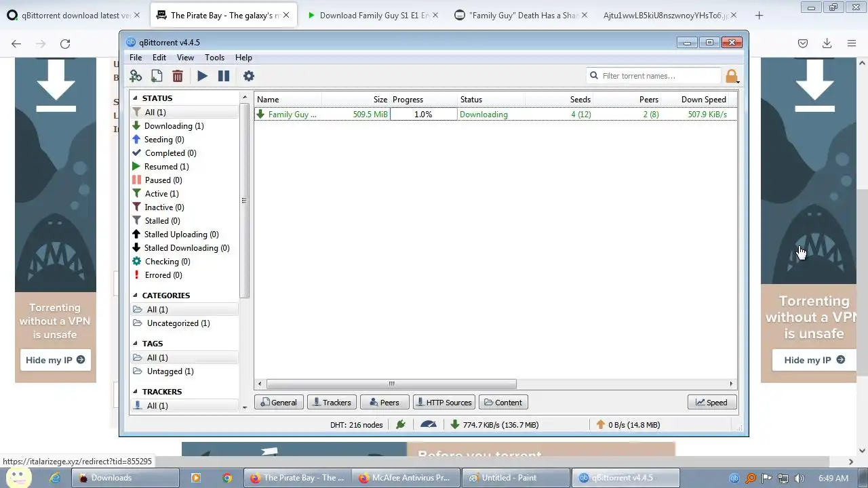868x488 pixels.
Task: Open the Peers details tab
Action: (384, 403)
